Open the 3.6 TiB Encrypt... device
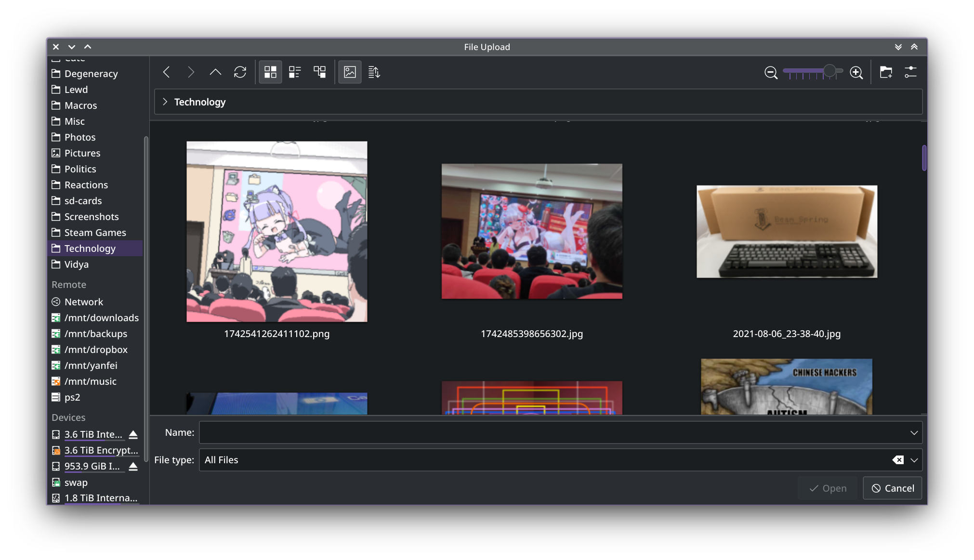The height and width of the screenshot is (560, 974). (96, 450)
